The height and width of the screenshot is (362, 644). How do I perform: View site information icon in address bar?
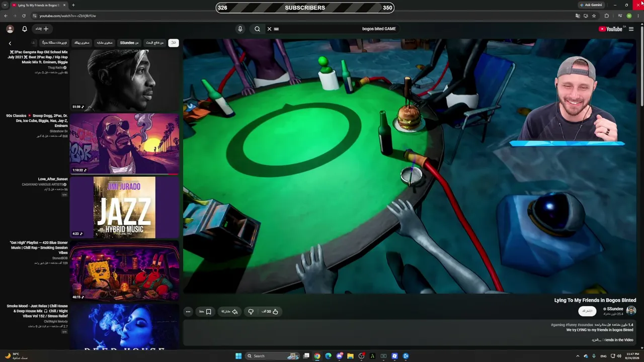(x=34, y=16)
